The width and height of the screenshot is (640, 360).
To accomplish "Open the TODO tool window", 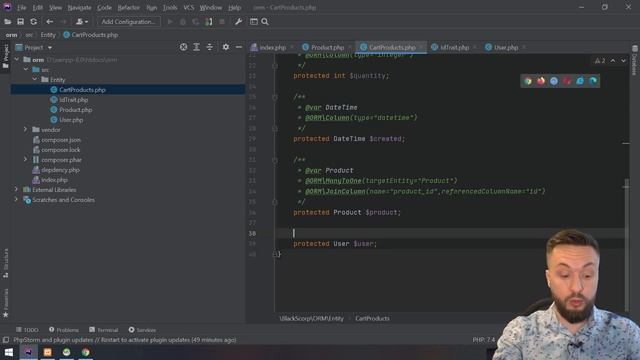I will pos(27,330).
